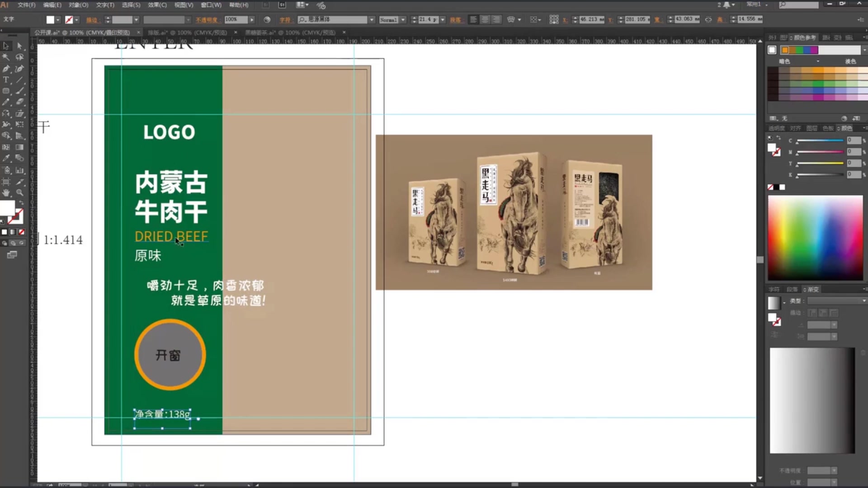Image resolution: width=868 pixels, height=488 pixels.
Task: Select the Pen tool
Action: (x=6, y=69)
